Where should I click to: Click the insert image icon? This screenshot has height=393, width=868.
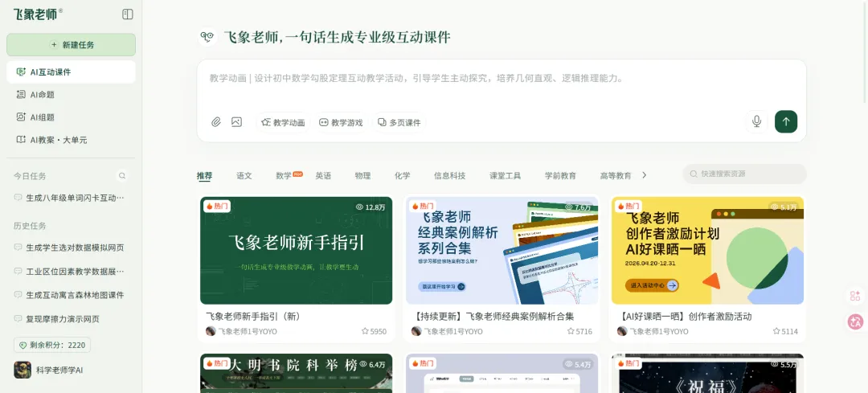click(x=236, y=122)
